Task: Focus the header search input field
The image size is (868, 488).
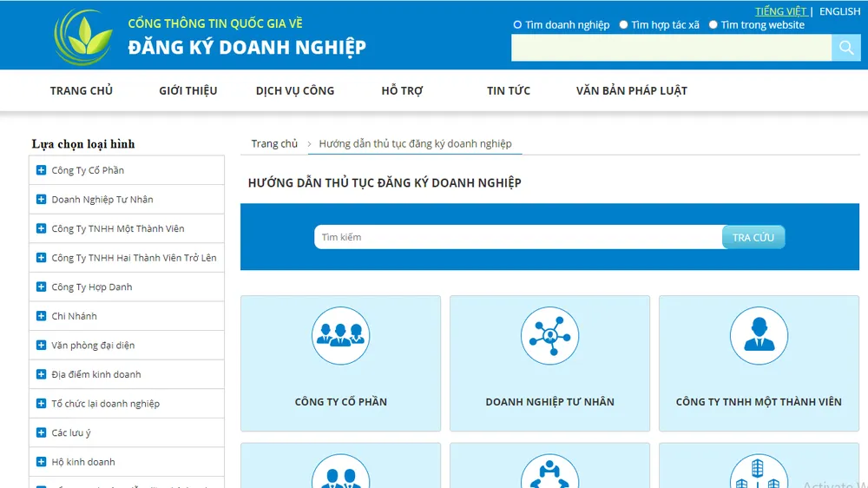Action: [x=672, y=48]
